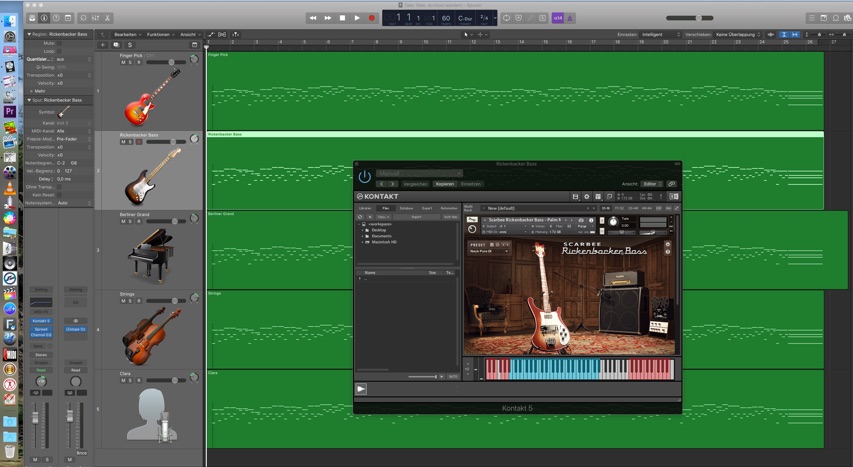Open Kontakt save disk icon
Image resolution: width=853 pixels, height=467 pixels.
575,196
